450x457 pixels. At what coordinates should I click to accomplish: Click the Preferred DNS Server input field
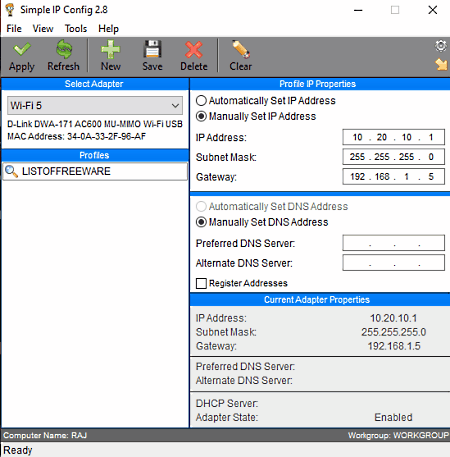tap(393, 243)
